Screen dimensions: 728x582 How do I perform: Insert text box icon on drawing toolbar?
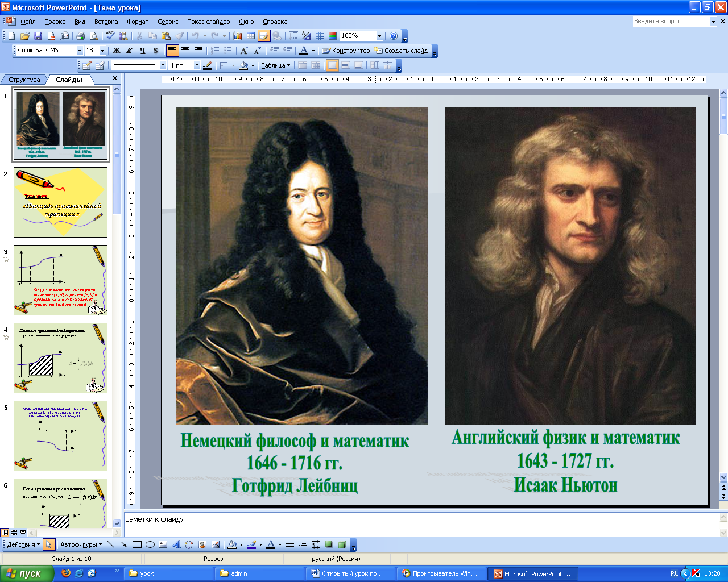tap(163, 544)
